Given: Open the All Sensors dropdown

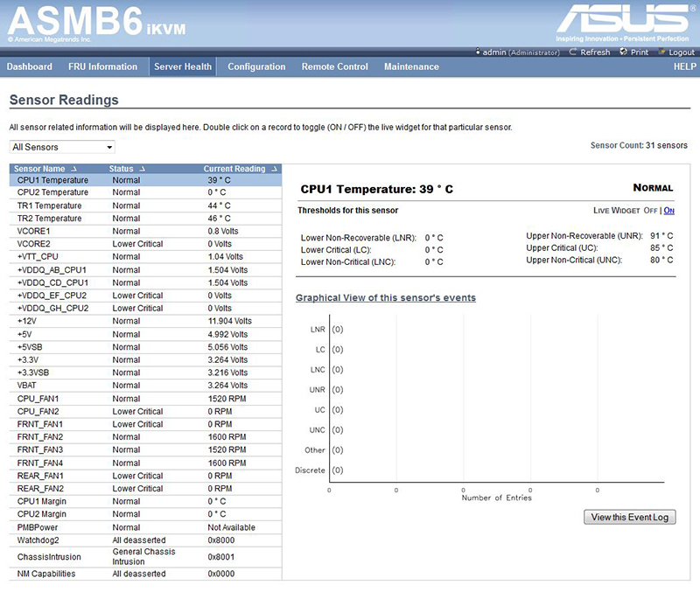Looking at the screenshot, I should tap(62, 147).
